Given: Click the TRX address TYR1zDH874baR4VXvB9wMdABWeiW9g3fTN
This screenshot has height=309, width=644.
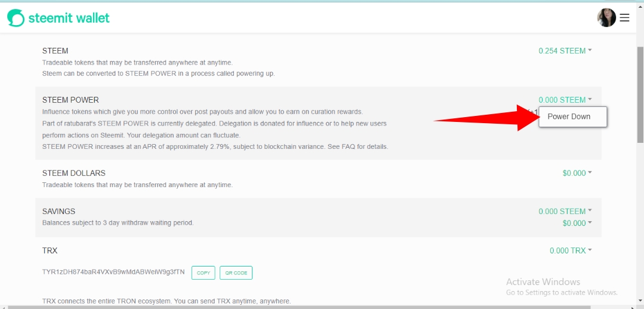Looking at the screenshot, I should [x=113, y=272].
